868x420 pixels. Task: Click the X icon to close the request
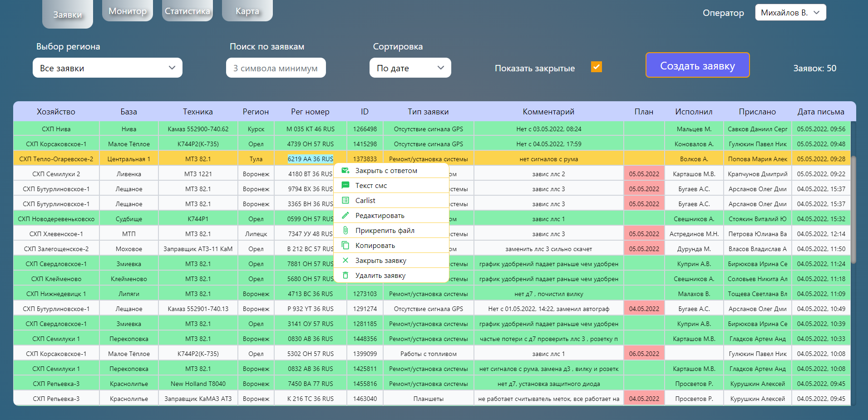point(345,260)
